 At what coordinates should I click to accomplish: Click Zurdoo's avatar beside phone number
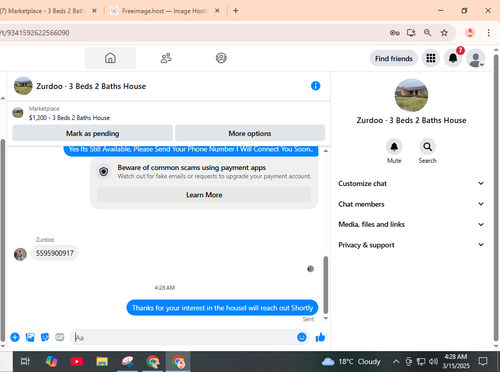[20, 254]
